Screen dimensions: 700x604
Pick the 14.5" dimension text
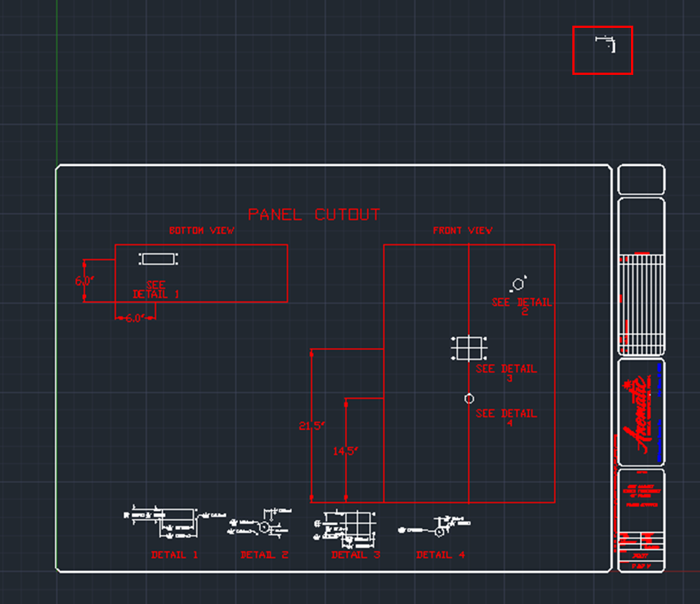click(x=346, y=451)
